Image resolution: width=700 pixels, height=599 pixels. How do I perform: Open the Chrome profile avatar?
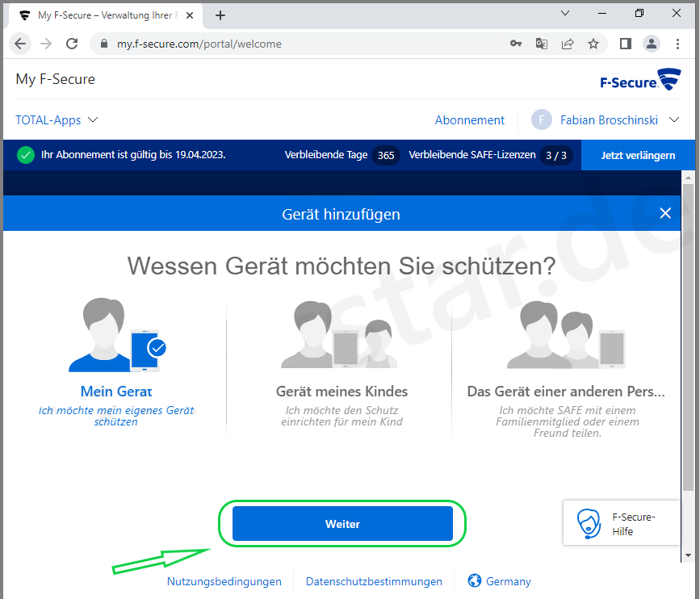pyautogui.click(x=652, y=44)
